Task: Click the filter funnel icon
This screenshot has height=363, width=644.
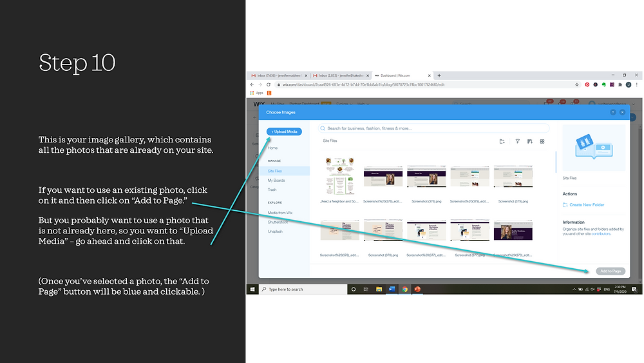Action: [518, 141]
